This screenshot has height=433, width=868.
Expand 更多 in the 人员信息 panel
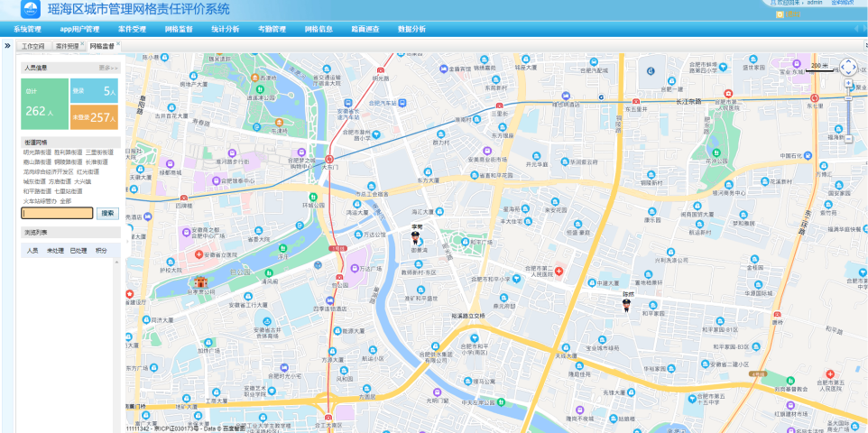tap(107, 68)
